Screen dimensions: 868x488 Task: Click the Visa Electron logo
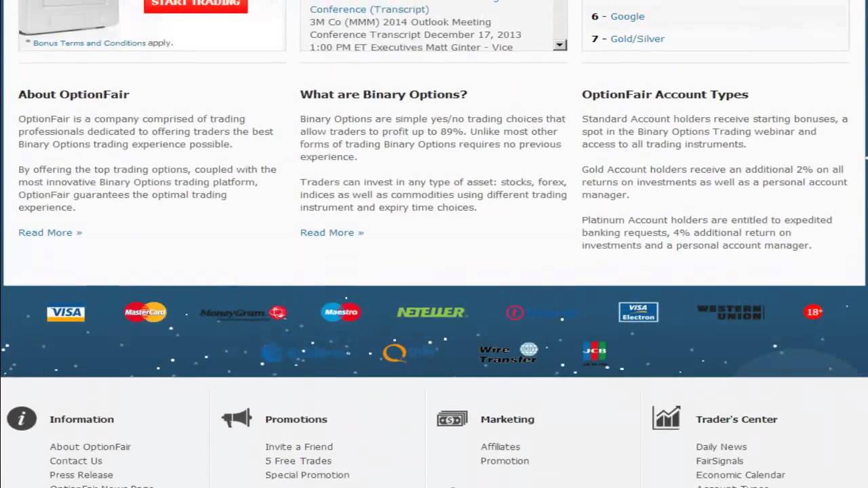point(638,312)
